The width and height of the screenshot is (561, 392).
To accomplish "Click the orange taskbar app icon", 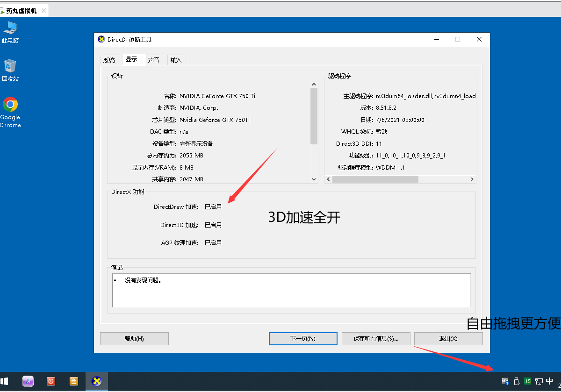I will click(x=74, y=381).
